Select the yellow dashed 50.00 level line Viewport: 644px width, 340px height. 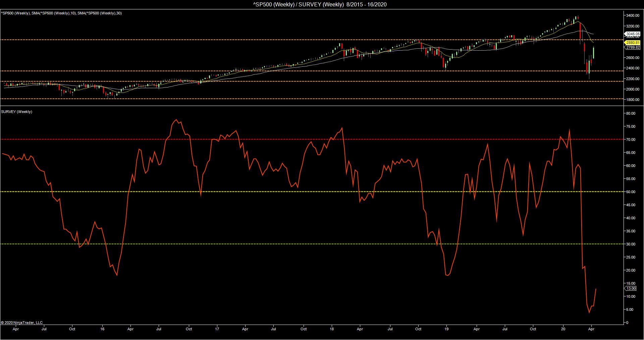[302, 192]
